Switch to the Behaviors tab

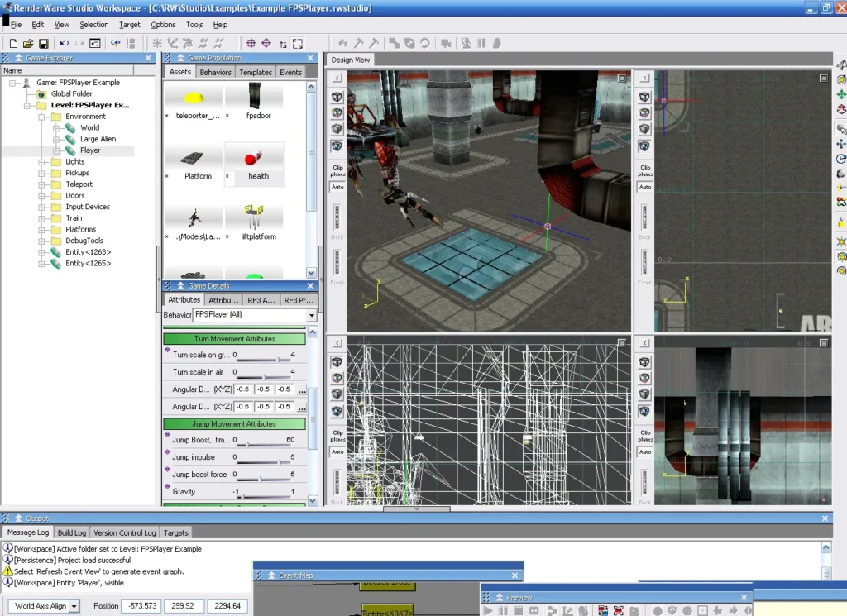click(x=215, y=72)
